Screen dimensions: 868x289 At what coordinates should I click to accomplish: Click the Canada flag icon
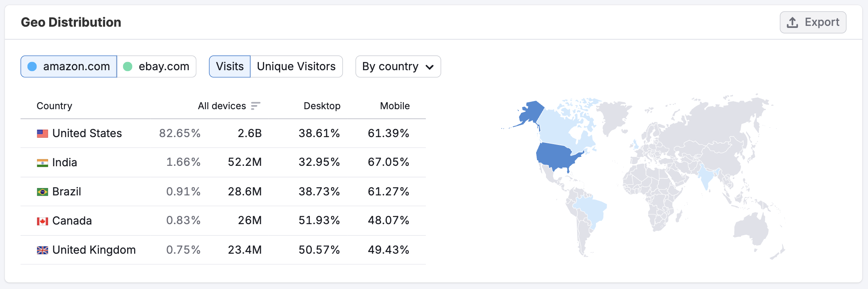coord(42,220)
